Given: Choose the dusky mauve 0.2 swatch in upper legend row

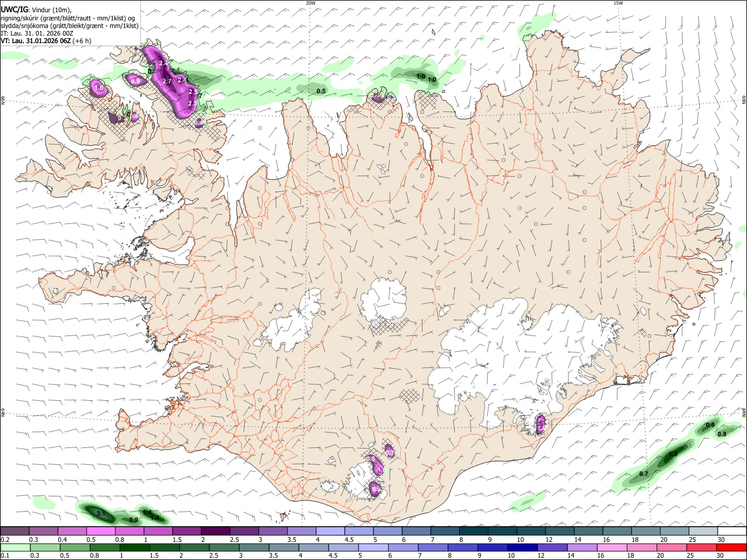Looking at the screenshot, I should point(15,531).
